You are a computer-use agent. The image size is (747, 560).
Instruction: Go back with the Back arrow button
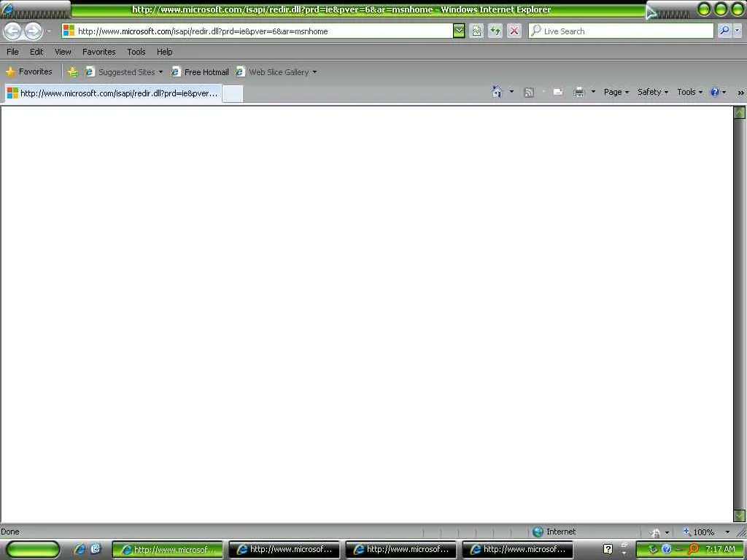13,31
